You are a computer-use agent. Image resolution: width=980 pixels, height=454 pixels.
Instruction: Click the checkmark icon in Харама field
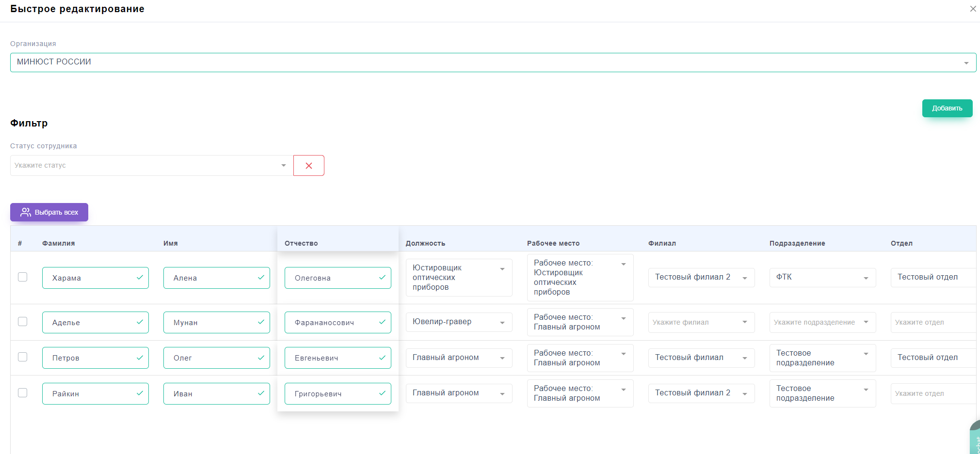coord(140,278)
